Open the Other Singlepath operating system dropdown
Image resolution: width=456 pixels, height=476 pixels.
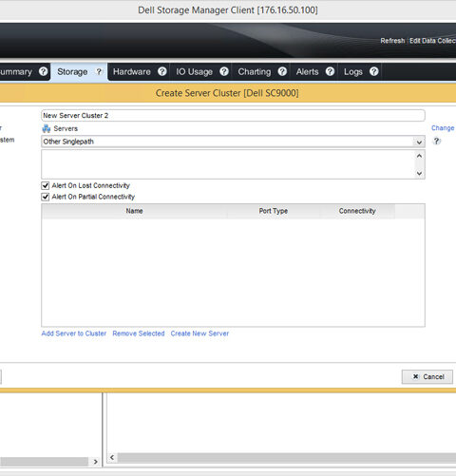point(233,142)
